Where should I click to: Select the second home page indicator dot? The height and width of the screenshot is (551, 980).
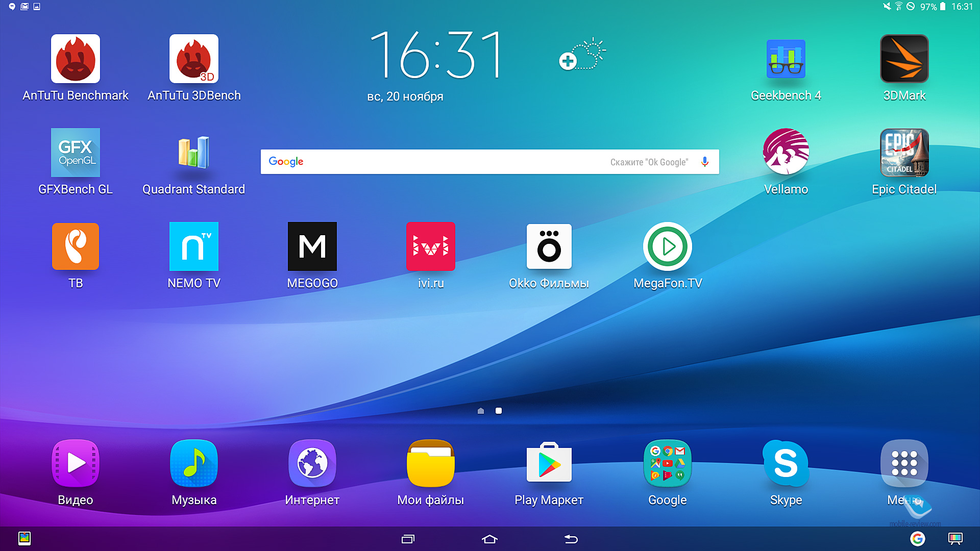coord(499,411)
